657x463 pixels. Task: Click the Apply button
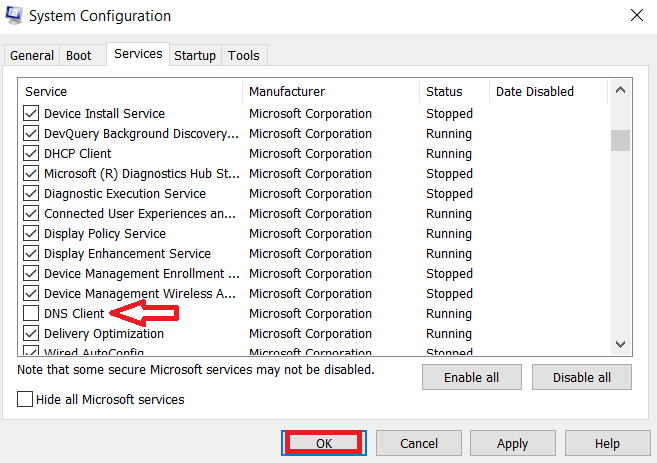pyautogui.click(x=512, y=443)
